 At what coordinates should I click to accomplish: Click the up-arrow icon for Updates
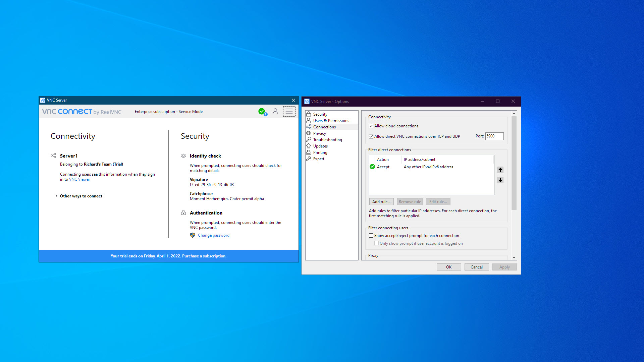tap(309, 146)
